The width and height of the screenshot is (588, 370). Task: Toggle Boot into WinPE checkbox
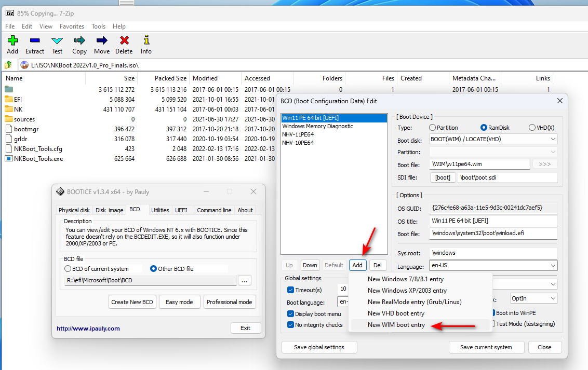point(493,313)
